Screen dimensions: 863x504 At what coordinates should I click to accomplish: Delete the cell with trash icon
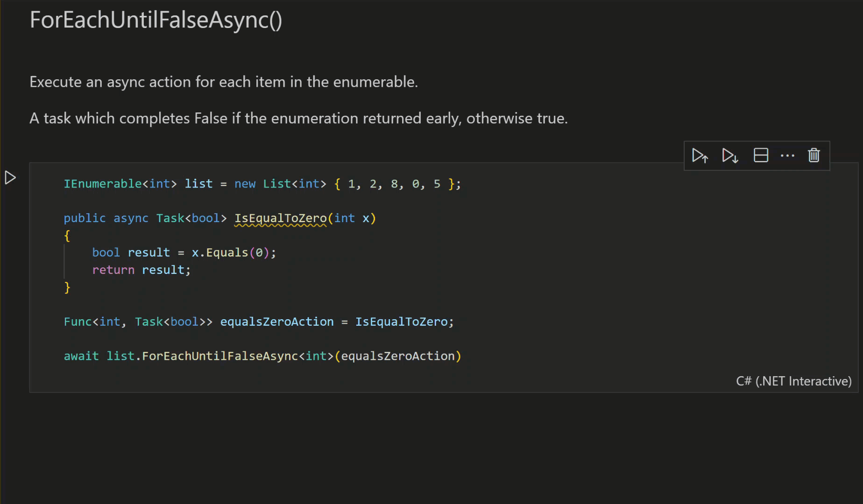coord(814,155)
